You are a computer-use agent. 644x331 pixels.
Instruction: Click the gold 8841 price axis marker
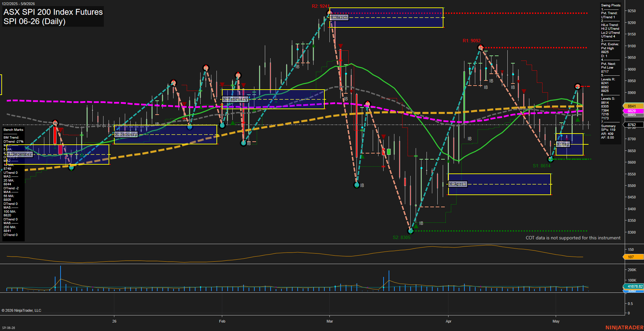633,106
